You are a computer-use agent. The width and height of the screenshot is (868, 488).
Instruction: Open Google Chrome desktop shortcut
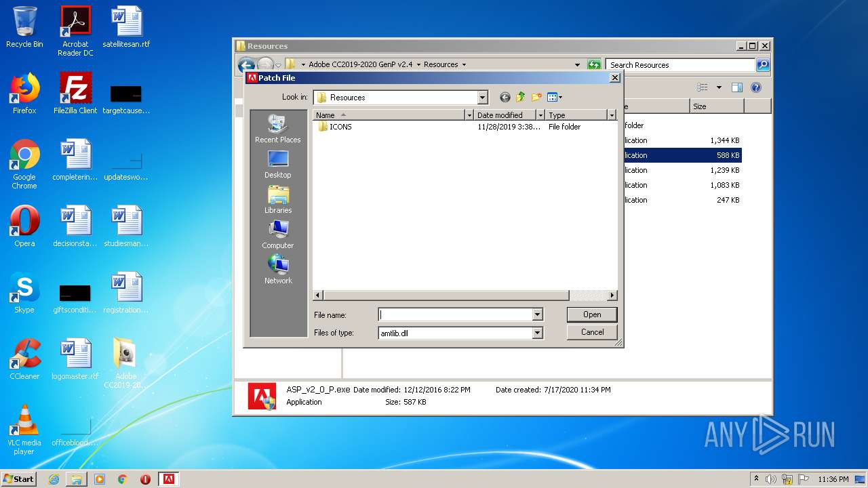point(24,164)
